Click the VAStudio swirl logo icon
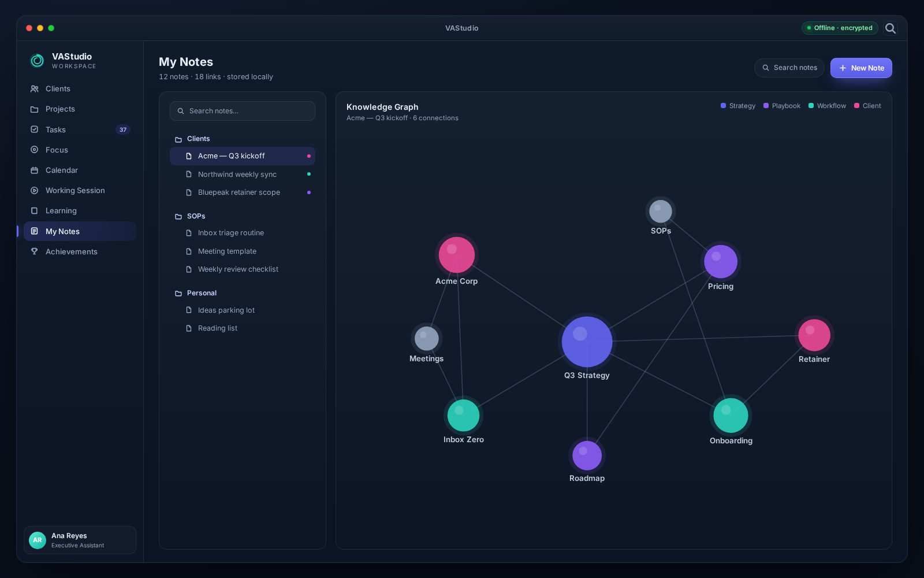The image size is (924, 578). tap(37, 60)
